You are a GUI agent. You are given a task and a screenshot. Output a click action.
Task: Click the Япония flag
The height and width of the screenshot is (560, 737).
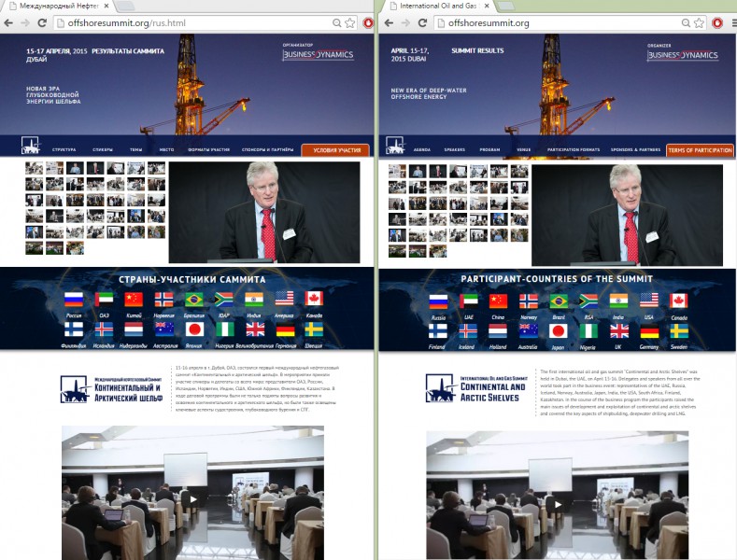point(194,329)
